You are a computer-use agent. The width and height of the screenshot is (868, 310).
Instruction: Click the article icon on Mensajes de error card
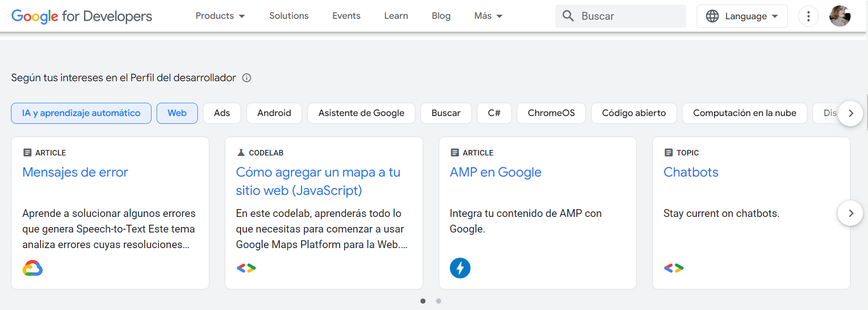click(x=27, y=153)
